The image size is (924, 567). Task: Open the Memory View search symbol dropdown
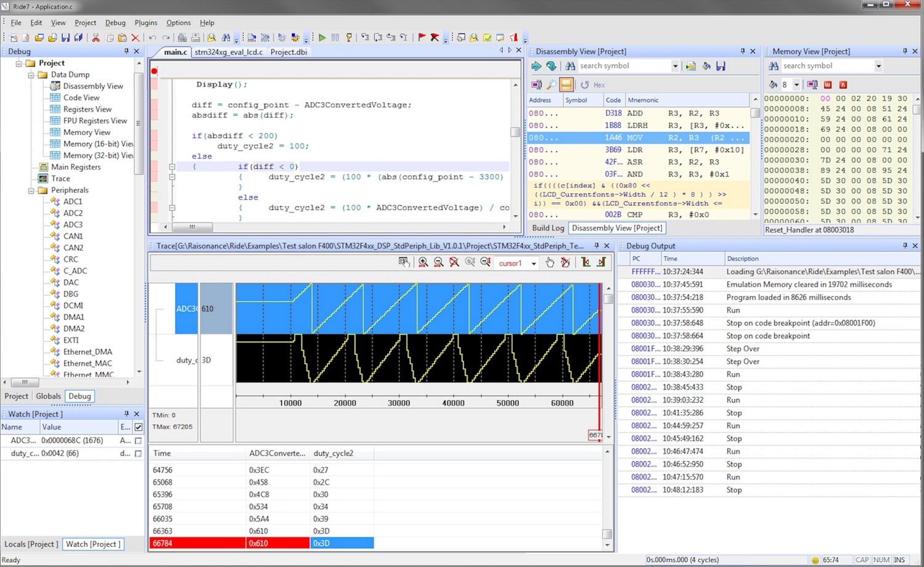point(878,66)
